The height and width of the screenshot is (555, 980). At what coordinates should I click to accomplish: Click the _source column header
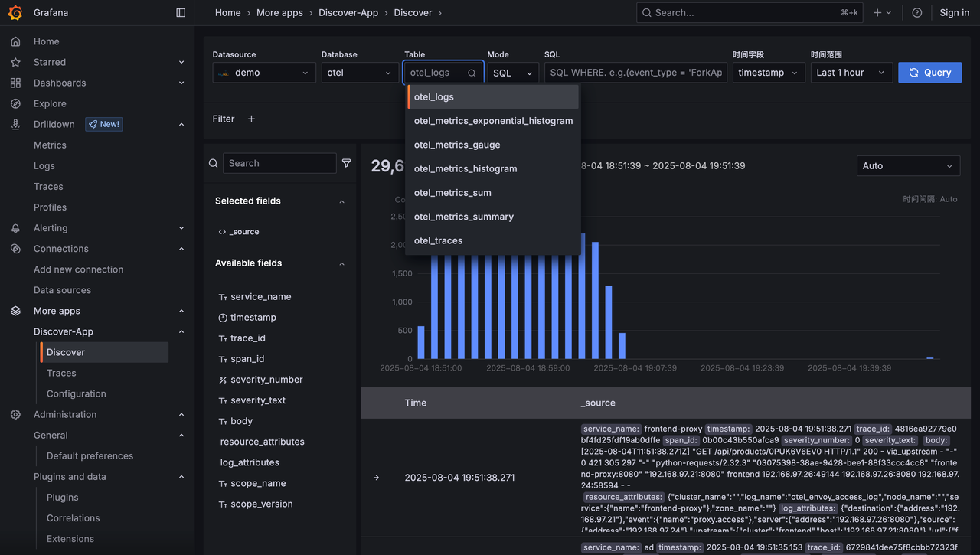(x=598, y=403)
